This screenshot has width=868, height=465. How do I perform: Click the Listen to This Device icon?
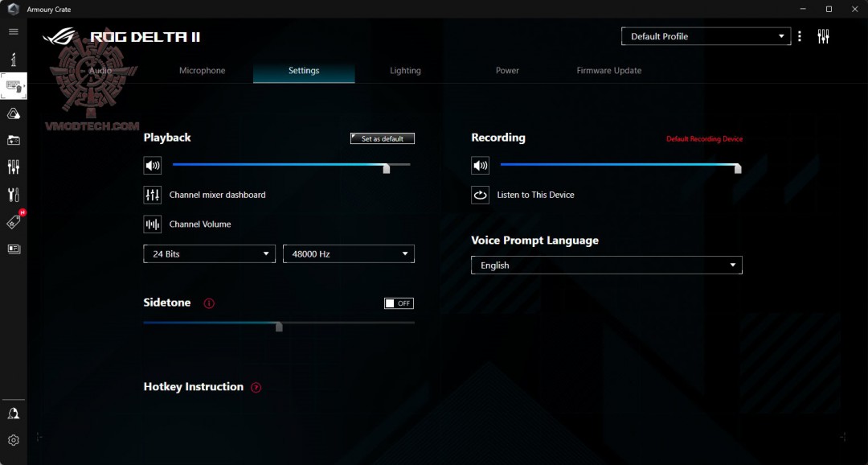[x=480, y=195]
